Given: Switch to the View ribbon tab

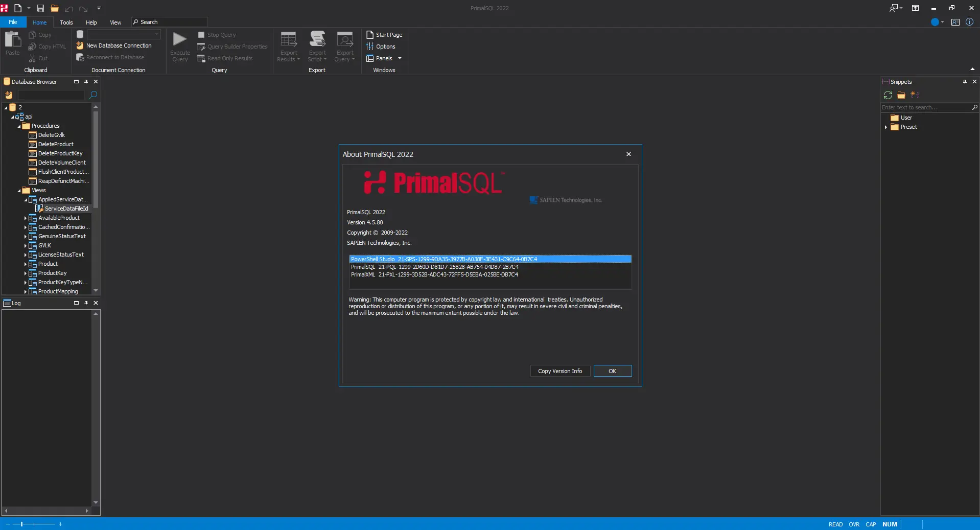Looking at the screenshot, I should pos(116,22).
